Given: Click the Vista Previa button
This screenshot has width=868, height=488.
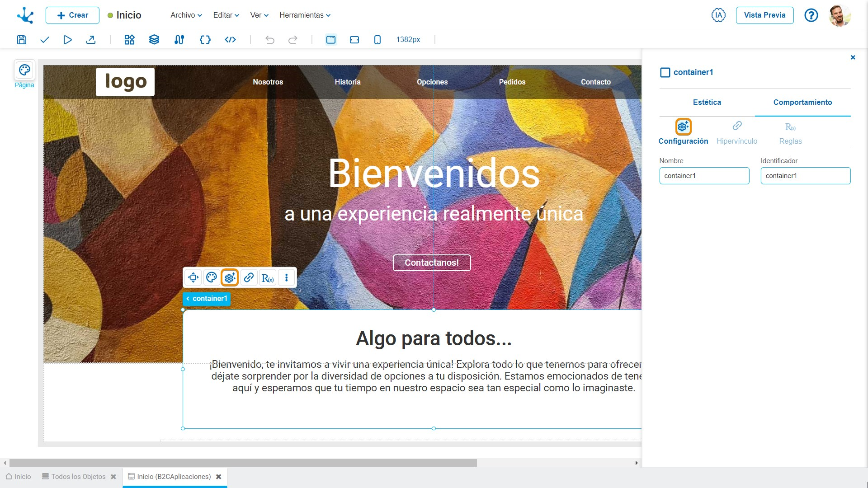Looking at the screenshot, I should tap(765, 15).
